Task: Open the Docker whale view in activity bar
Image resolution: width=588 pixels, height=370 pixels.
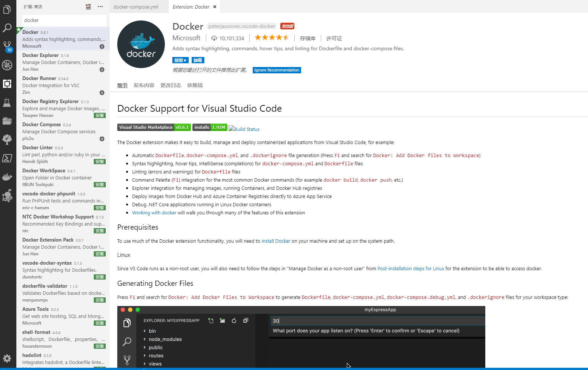Action: coord(7,177)
